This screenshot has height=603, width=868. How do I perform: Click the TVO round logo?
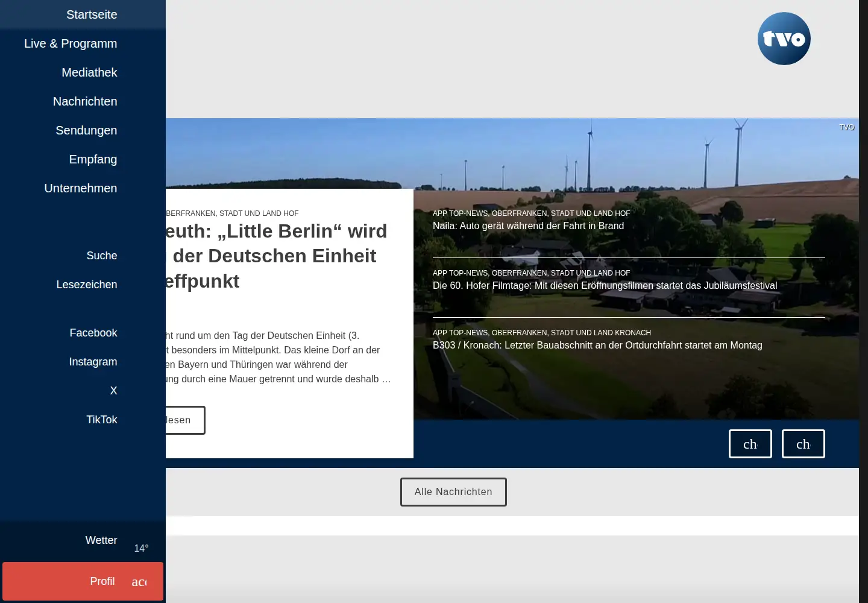point(784,39)
